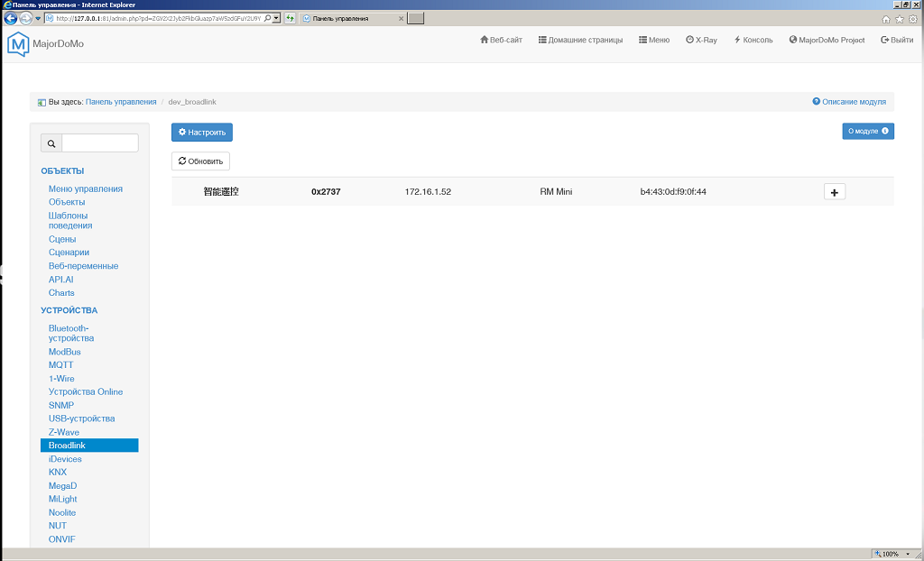Viewport: 924px width, 561px height.
Task: Click device model RM Mini
Action: click(x=556, y=191)
